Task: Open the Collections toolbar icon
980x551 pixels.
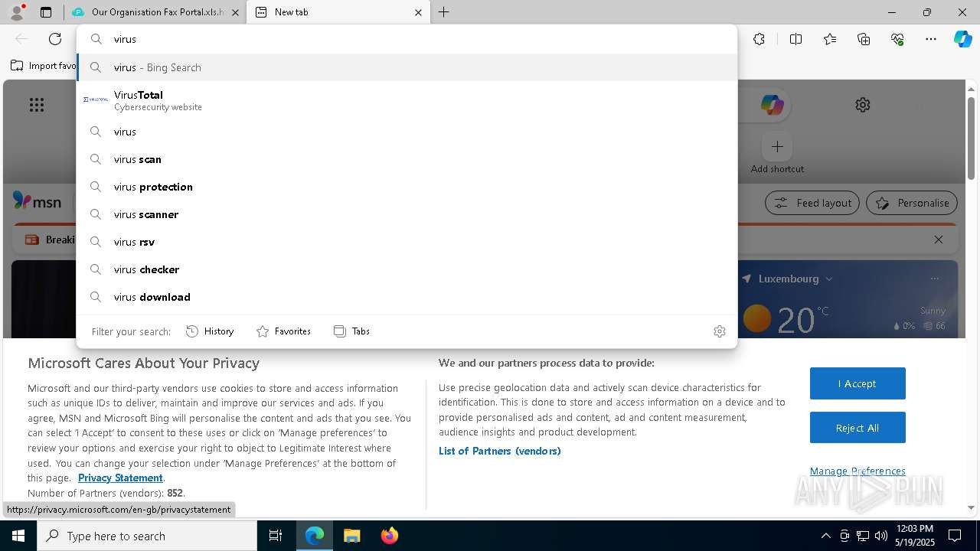Action: pyautogui.click(x=864, y=39)
